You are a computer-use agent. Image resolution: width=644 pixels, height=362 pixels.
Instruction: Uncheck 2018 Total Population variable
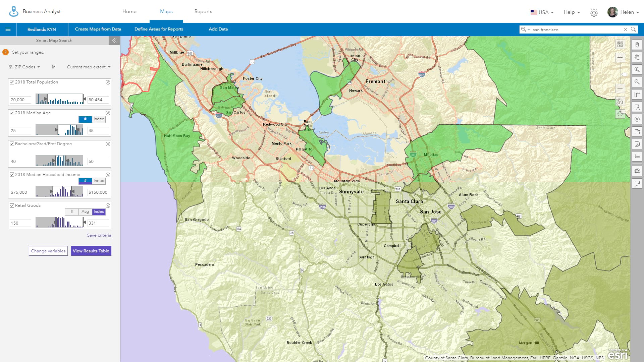pos(12,82)
